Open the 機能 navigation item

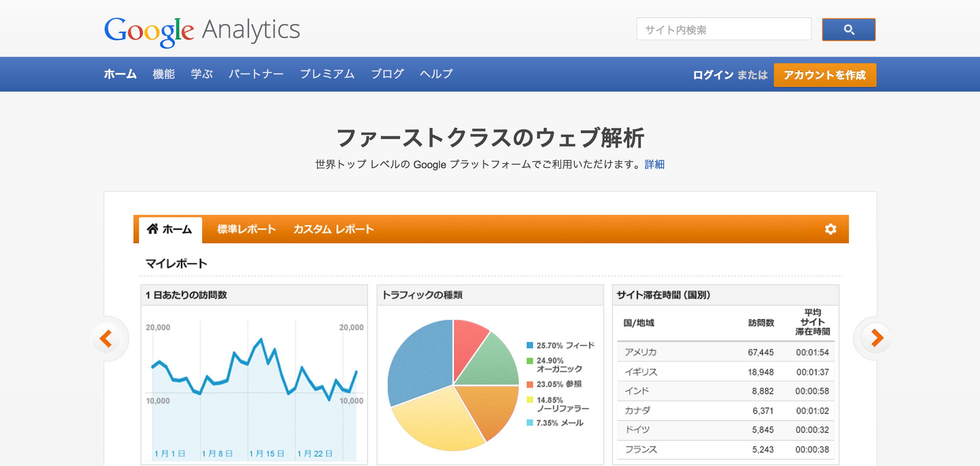pos(163,74)
